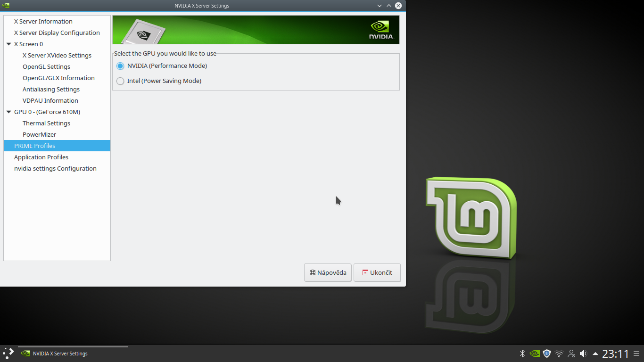Click the NVIDIA logo banner
The width and height of the screenshot is (644, 362).
point(256,30)
